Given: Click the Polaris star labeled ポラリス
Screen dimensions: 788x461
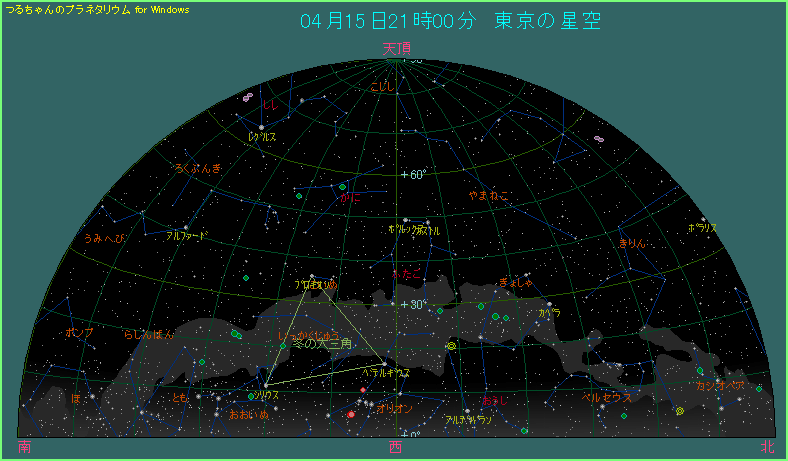Looking at the screenshot, I should click(x=704, y=220).
